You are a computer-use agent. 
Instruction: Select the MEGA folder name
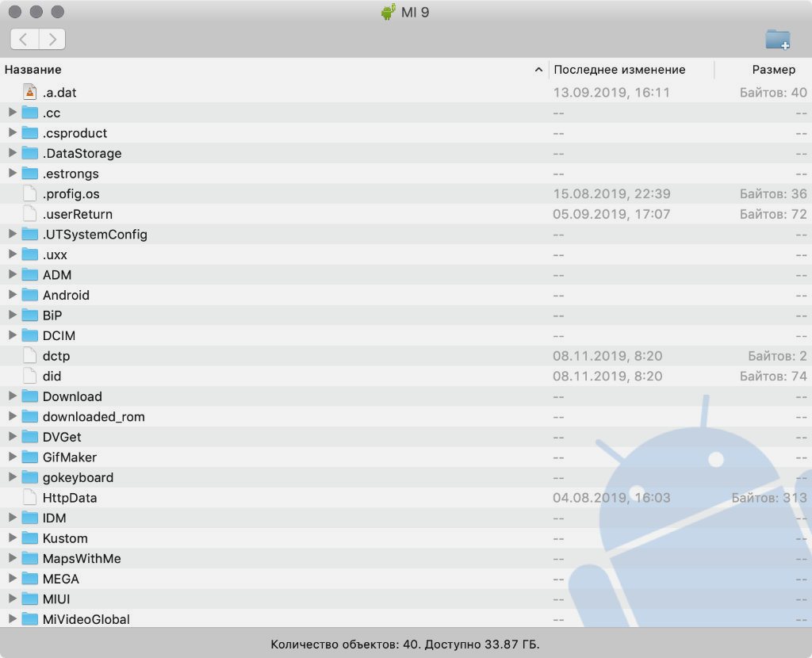61,579
